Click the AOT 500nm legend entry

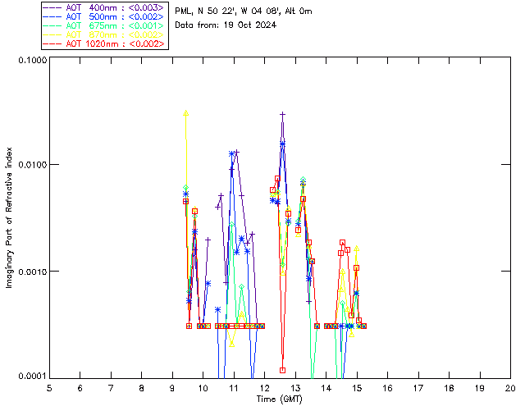tap(103, 16)
